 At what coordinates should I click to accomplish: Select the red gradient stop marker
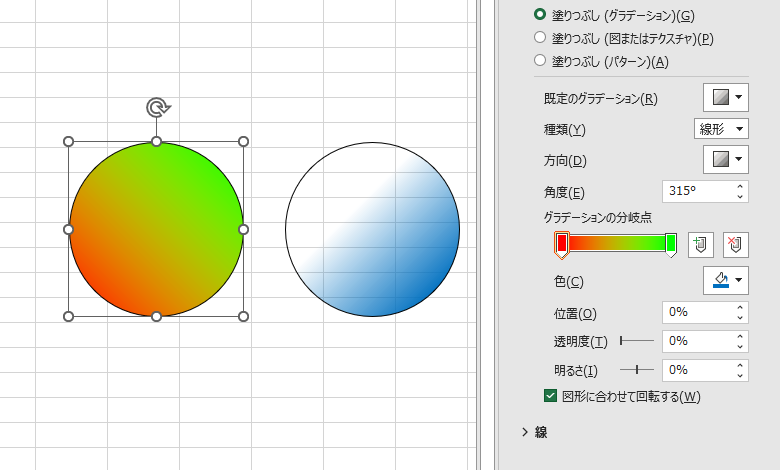coord(562,243)
